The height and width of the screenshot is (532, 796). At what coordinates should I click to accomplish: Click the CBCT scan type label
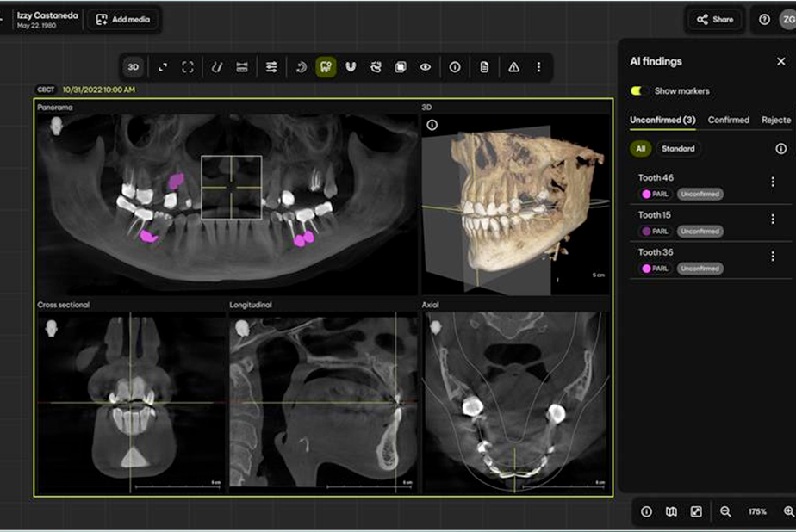tap(46, 90)
